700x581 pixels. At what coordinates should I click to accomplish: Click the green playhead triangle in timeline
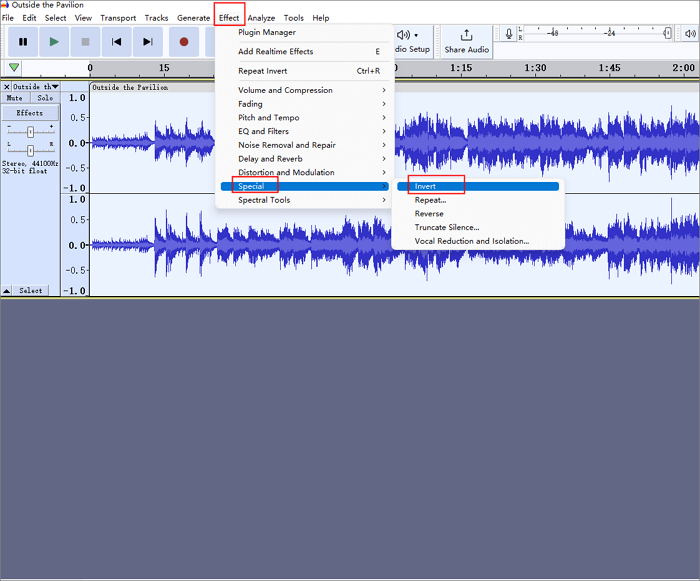coord(14,68)
